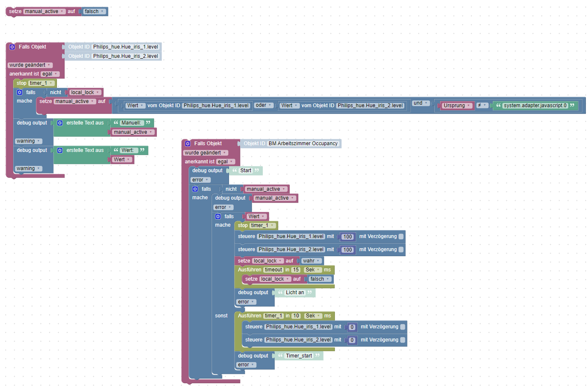588x390 pixels.
Task: Open gear on 'falls nicht manual_active' block
Action: [195, 189]
